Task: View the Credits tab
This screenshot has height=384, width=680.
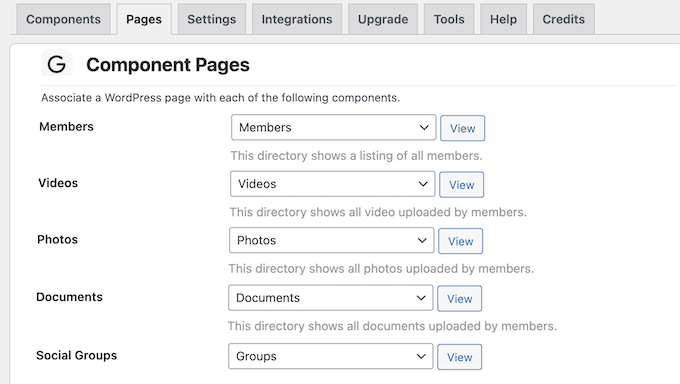Action: point(564,19)
